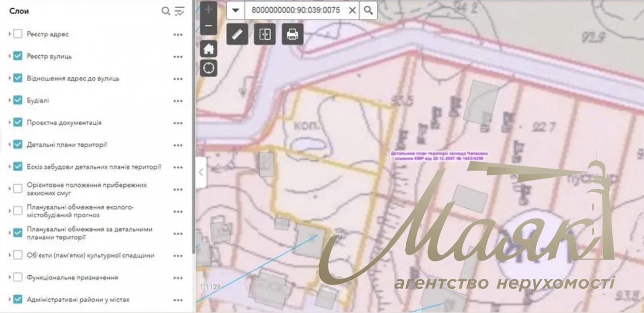Image resolution: width=644 pixels, height=313 pixels.
Task: Click the zoom in plus button
Action: tap(208, 9)
